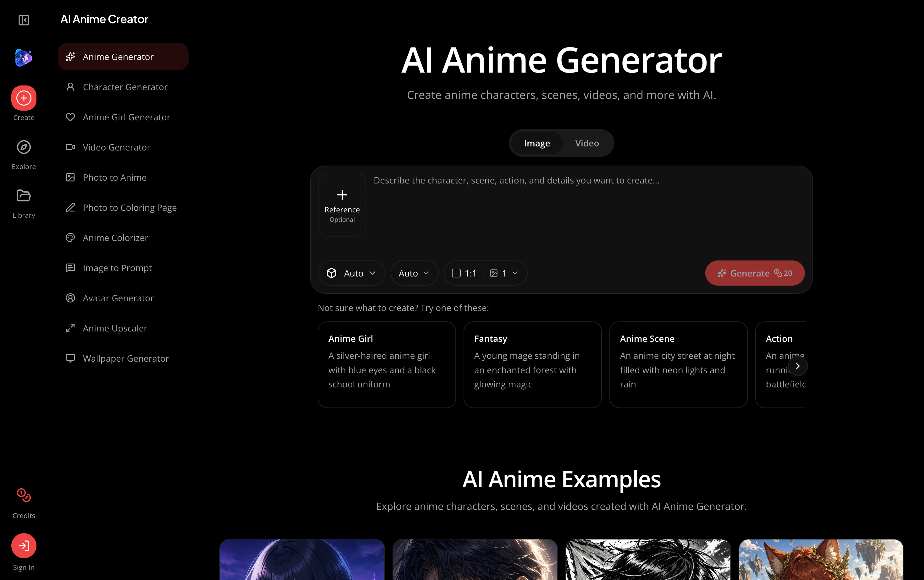Click the Sign In arrow icon

tap(24, 545)
